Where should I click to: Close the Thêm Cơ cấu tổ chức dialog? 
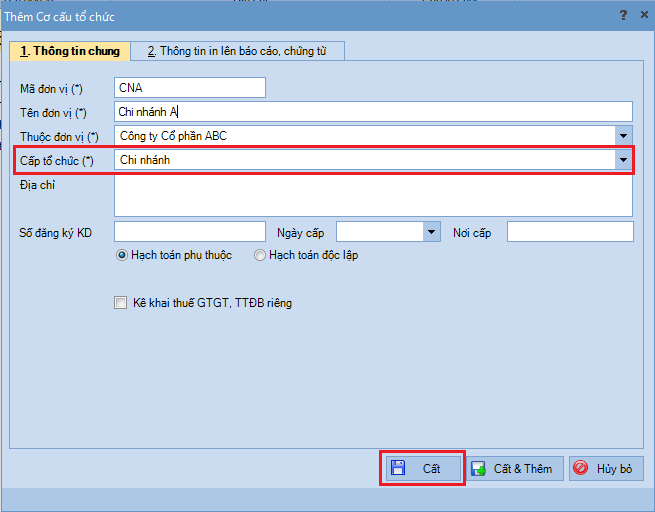[x=644, y=15]
